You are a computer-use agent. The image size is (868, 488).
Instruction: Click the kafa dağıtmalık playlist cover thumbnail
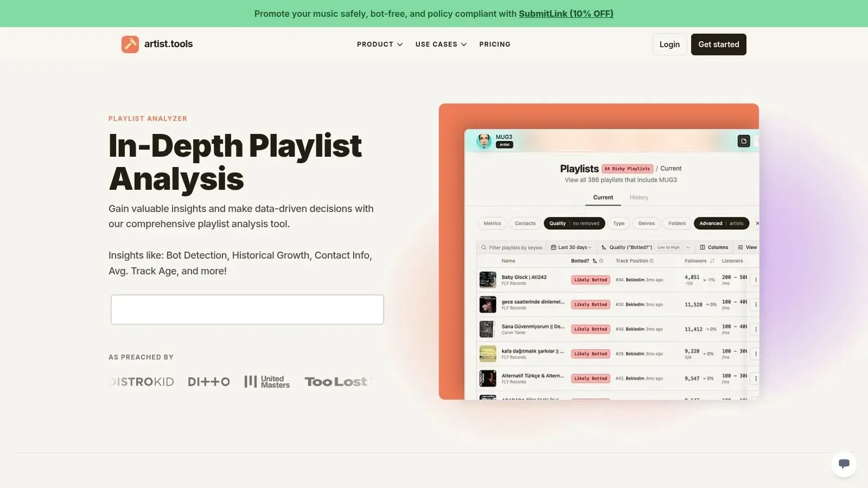click(x=488, y=354)
